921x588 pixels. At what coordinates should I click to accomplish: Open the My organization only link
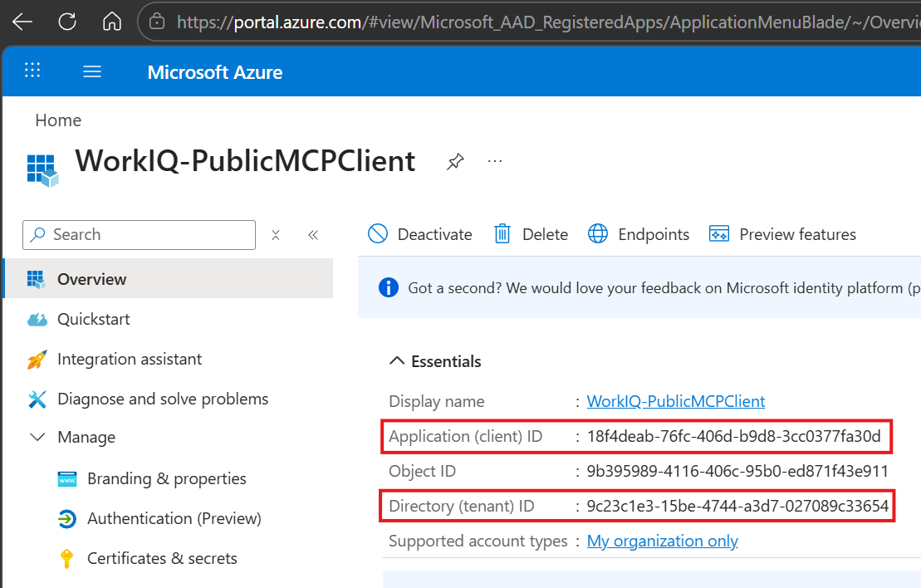click(x=662, y=541)
